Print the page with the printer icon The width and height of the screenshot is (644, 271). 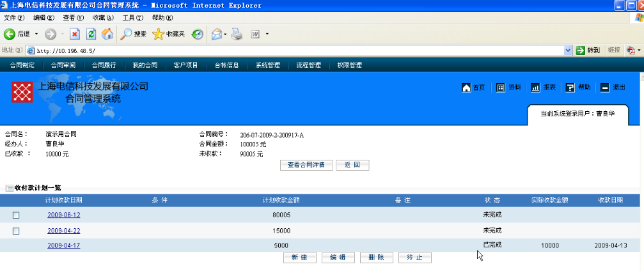click(x=237, y=34)
